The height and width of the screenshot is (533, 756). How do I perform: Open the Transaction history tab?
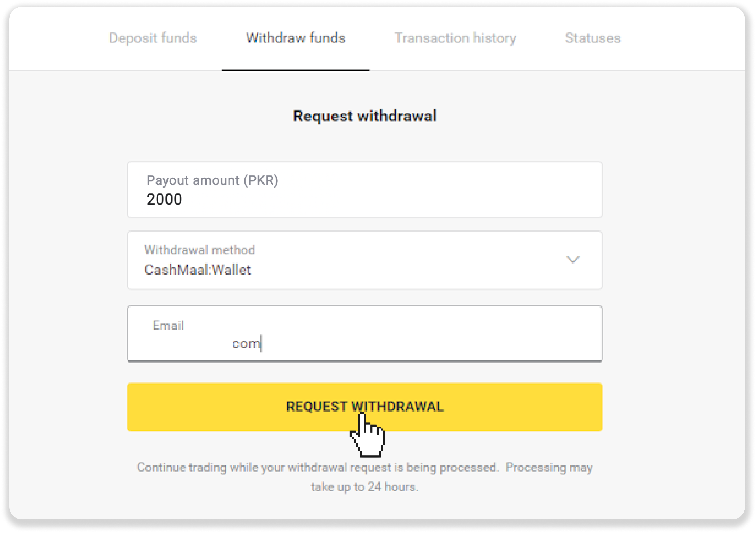(455, 38)
